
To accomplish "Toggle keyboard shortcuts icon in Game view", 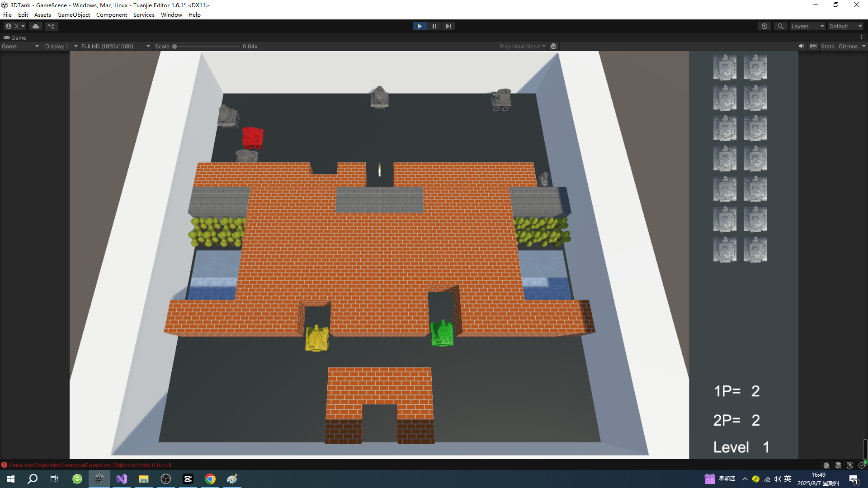I will (813, 46).
